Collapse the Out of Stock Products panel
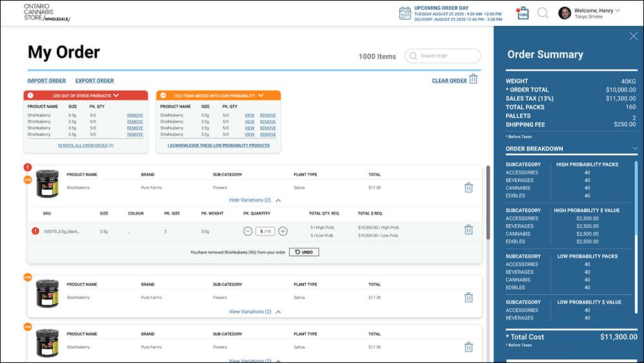This screenshot has width=644, height=363. [x=116, y=95]
